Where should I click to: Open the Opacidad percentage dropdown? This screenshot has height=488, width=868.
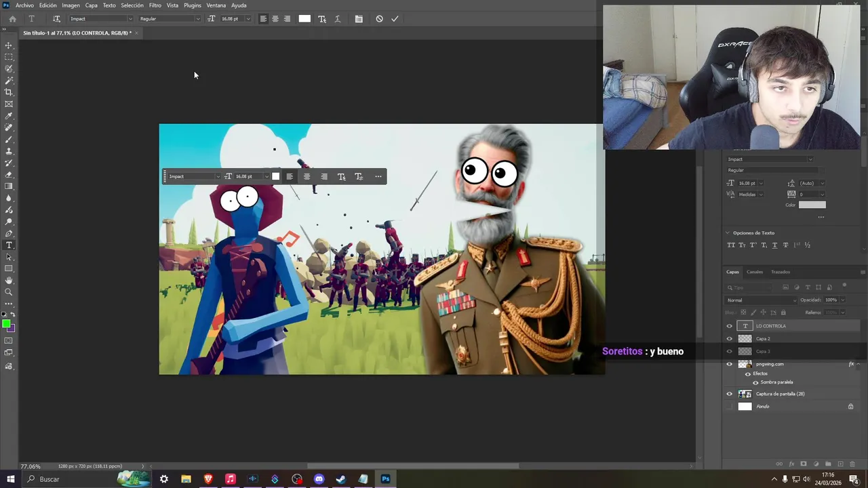point(843,300)
